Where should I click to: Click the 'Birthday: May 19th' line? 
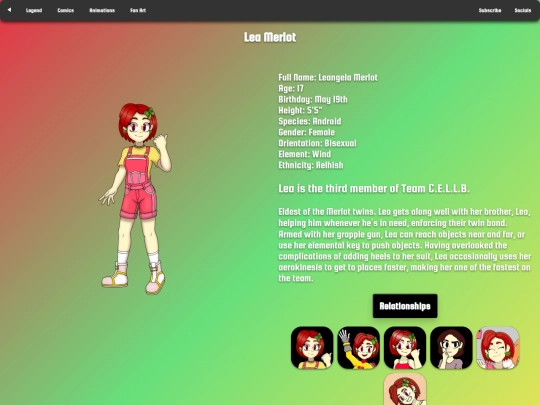313,100
